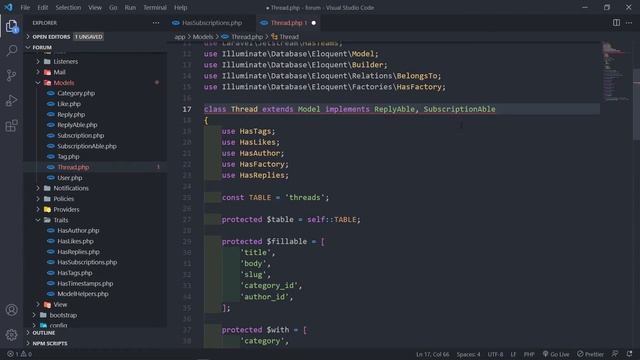Change encoding via UTF-8 status item
This screenshot has width=640, height=360.
click(496, 354)
